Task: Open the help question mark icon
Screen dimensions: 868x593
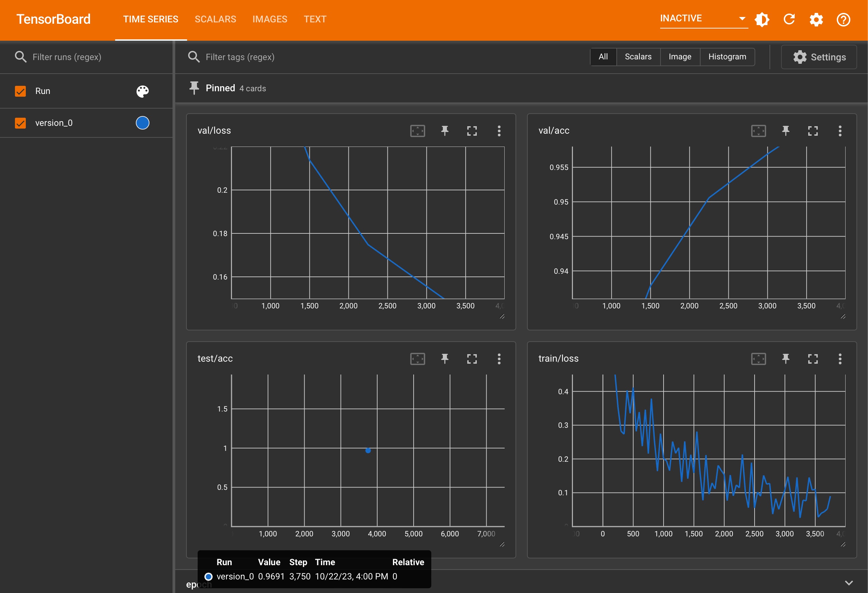Action: tap(843, 19)
